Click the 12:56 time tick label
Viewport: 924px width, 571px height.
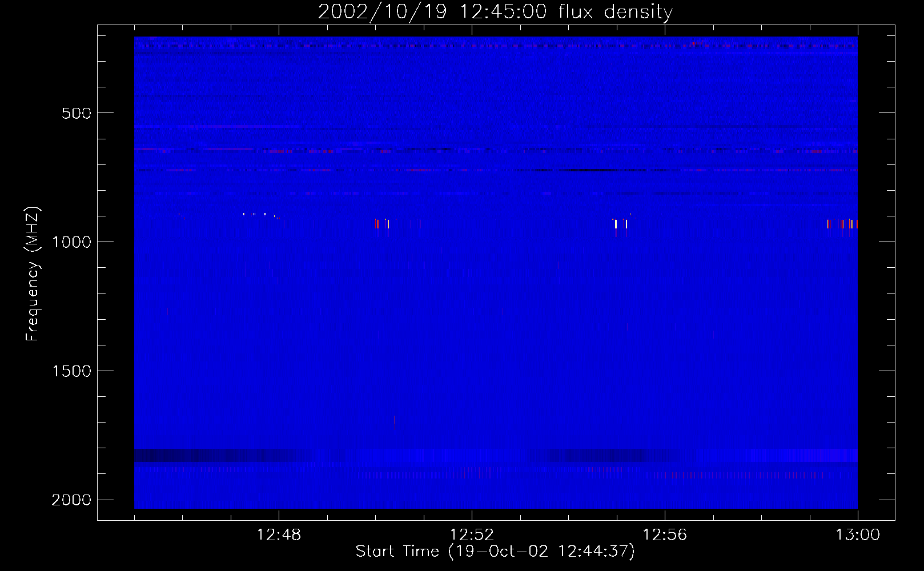[665, 535]
